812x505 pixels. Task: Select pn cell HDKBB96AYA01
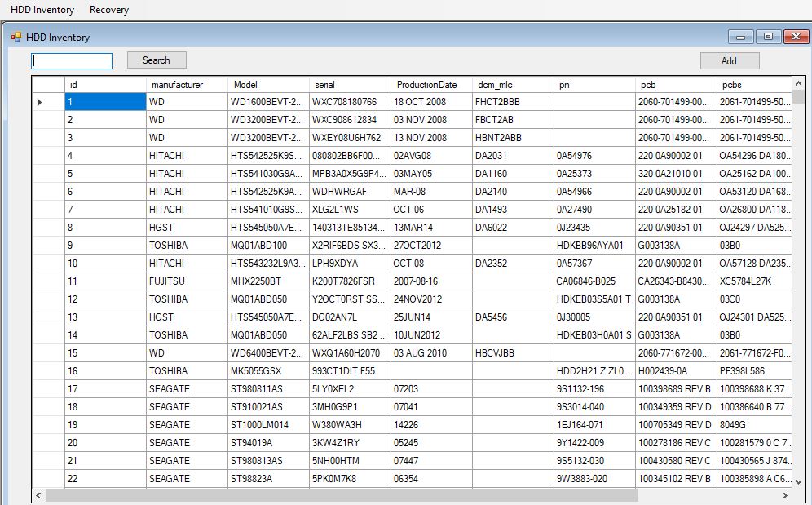[x=594, y=246]
